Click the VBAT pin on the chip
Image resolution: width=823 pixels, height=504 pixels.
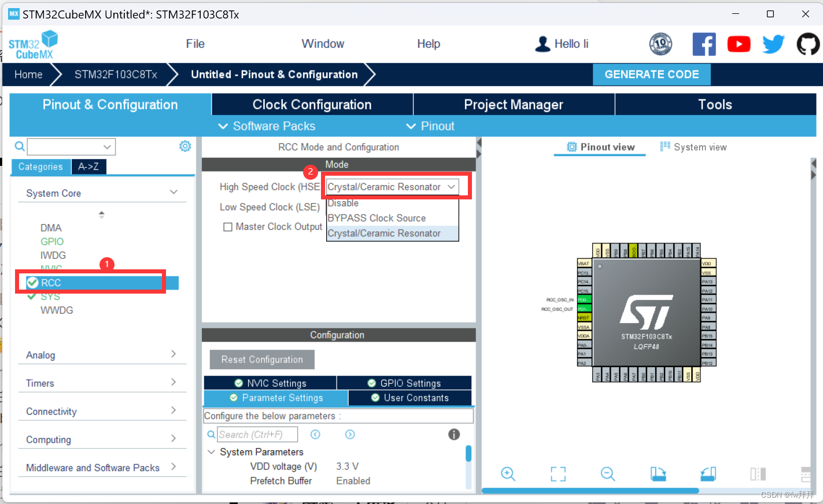[584, 264]
